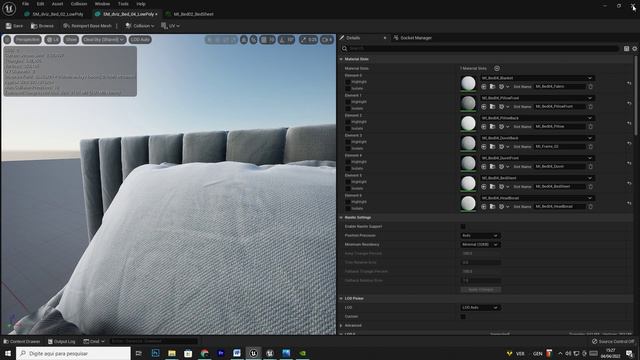
Task: Delete the Element 0 material slot
Action: (591, 87)
